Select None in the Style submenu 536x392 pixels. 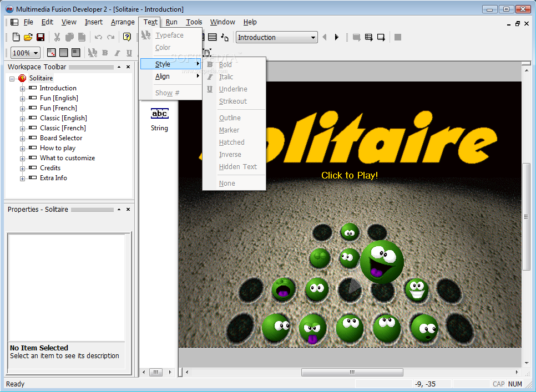234,184
